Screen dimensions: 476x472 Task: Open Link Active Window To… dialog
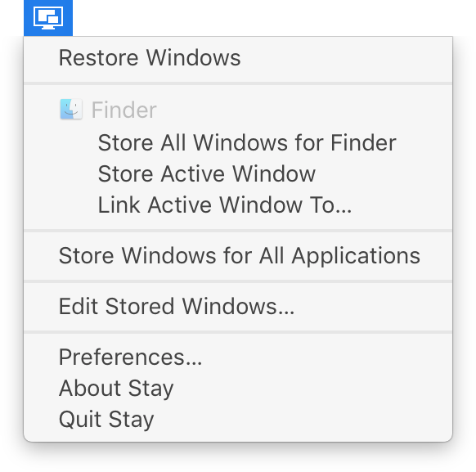pyautogui.click(x=238, y=205)
